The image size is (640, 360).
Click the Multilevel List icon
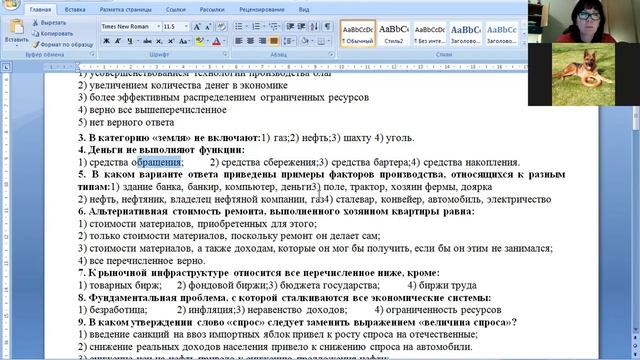[x=273, y=27]
